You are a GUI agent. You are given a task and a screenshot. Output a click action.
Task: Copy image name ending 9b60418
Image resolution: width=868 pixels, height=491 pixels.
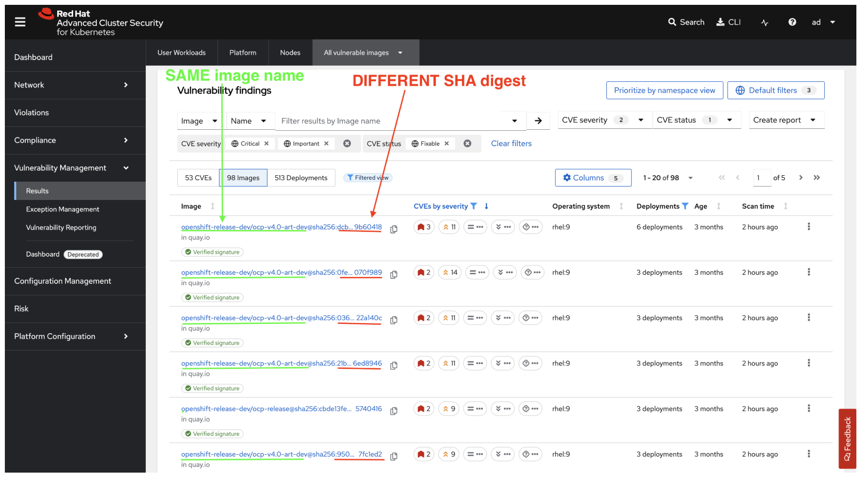click(394, 229)
